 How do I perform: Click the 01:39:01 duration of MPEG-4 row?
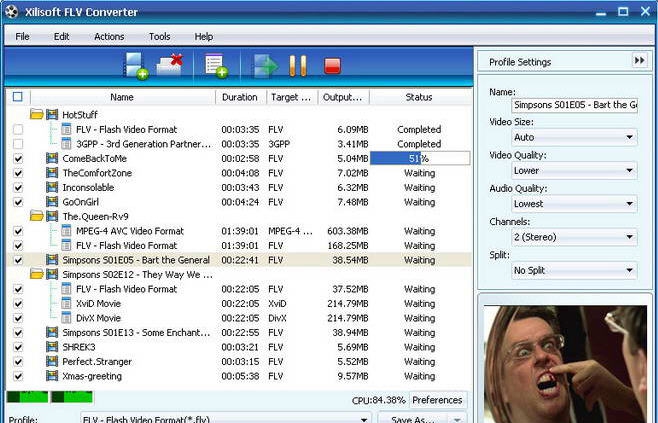tap(240, 231)
